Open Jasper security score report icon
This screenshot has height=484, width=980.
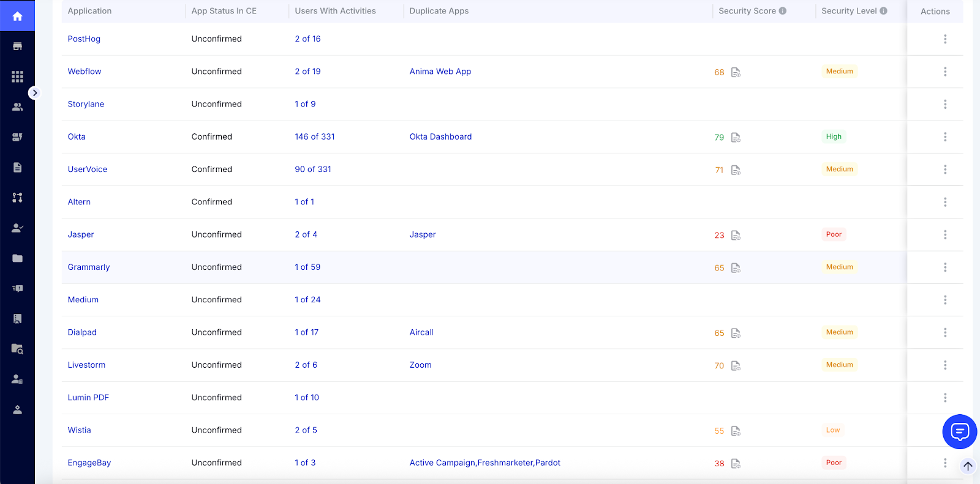pyautogui.click(x=736, y=235)
